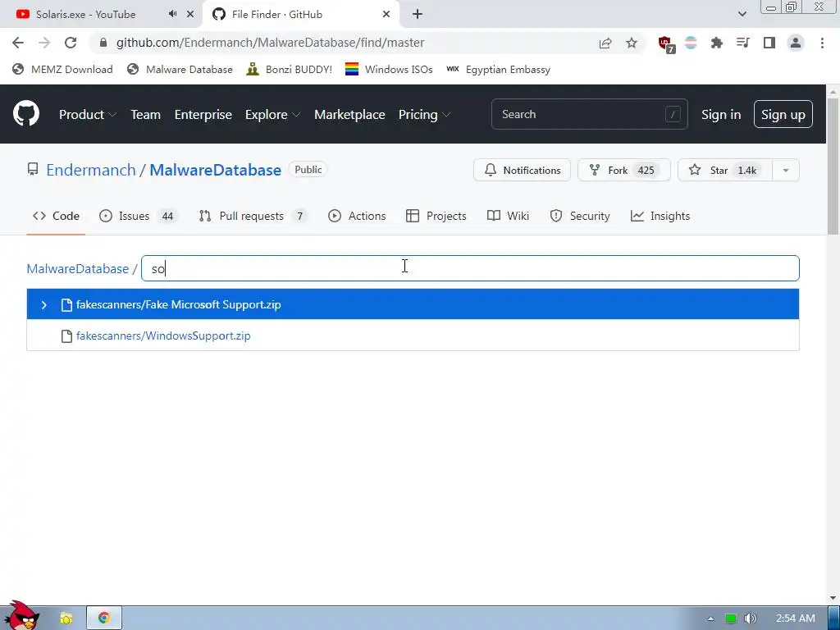Viewport: 840px width, 630px height.
Task: Open fakescanners/Fake Microsoft Support.zip result
Action: coord(413,304)
